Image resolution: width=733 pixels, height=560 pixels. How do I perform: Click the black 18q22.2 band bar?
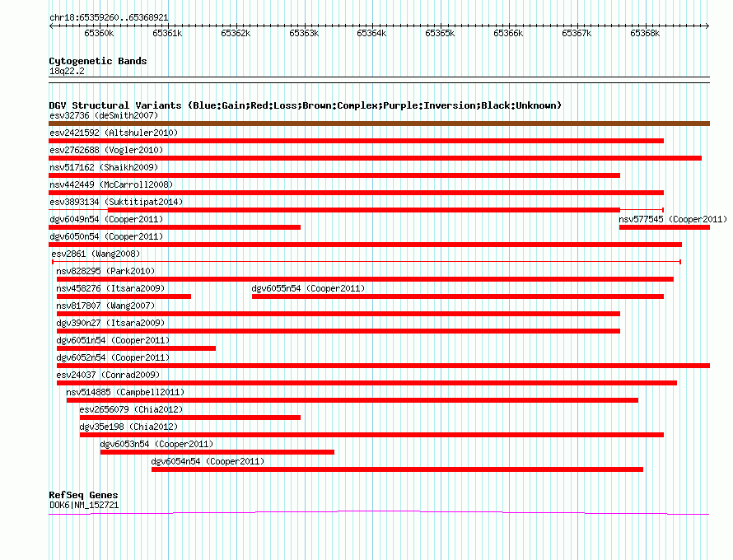(x=379, y=80)
